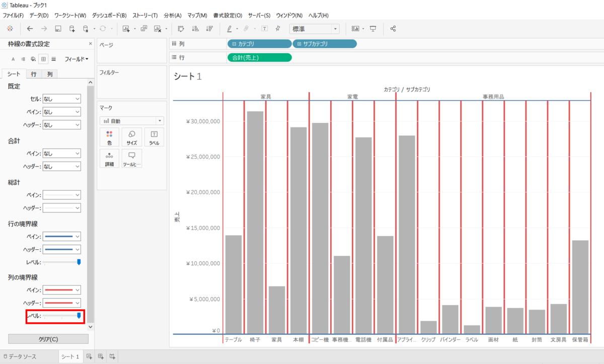
Task: Click the new dashboard icon in bottom bar
Action: [101, 356]
